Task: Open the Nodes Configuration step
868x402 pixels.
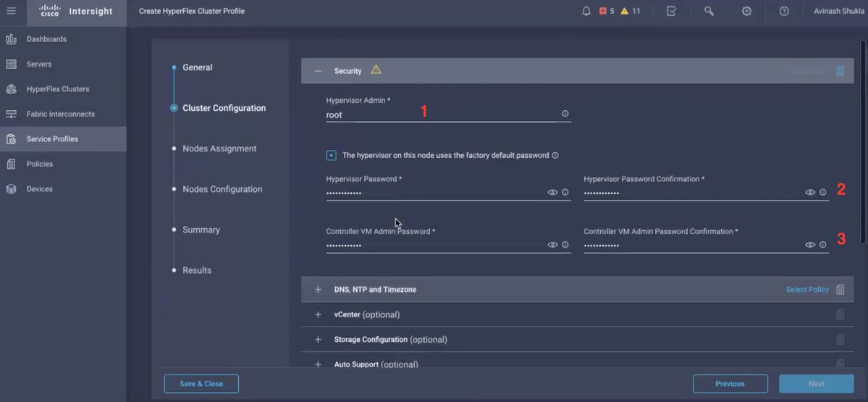Action: click(222, 189)
